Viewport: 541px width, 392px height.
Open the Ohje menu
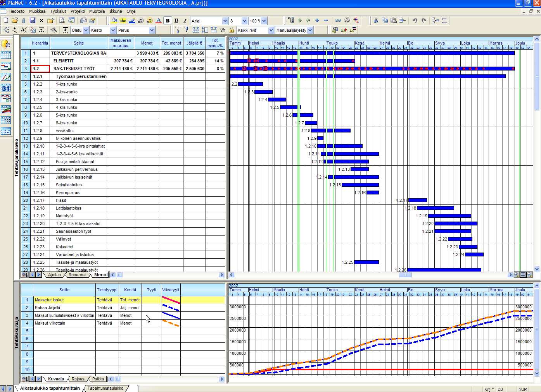coord(131,11)
